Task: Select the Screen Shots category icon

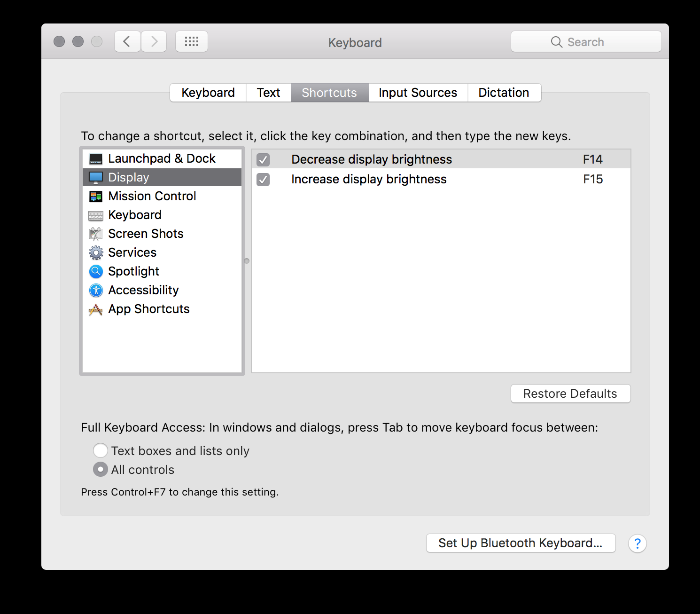Action: 95,234
